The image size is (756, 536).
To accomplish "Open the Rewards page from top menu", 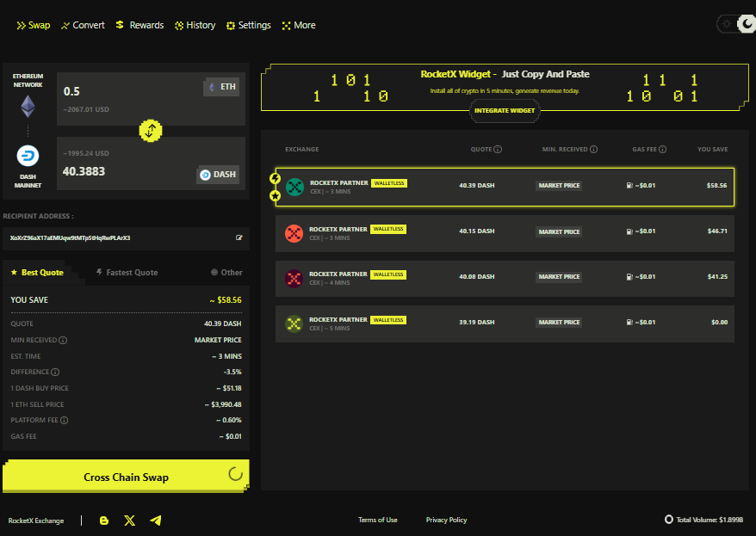I will pos(139,25).
